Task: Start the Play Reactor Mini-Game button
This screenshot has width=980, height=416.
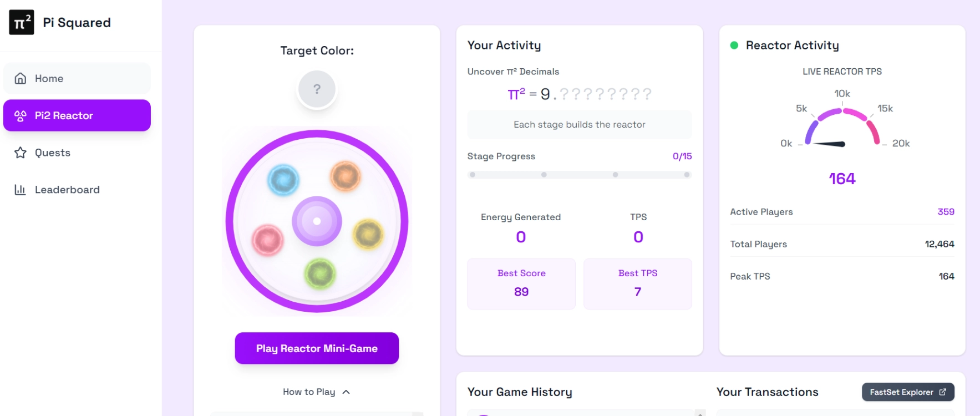Action: (x=317, y=348)
